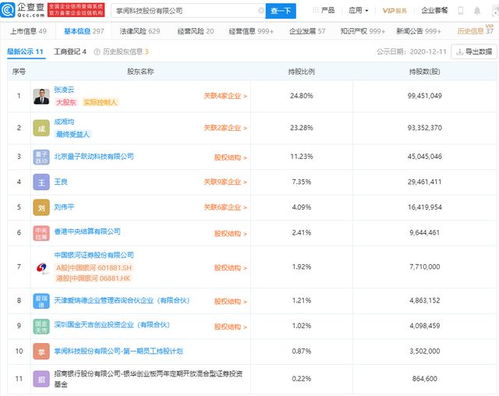Switch to the 法律风险 629 tab
The width and height of the screenshot is (499, 396).
tap(140, 31)
